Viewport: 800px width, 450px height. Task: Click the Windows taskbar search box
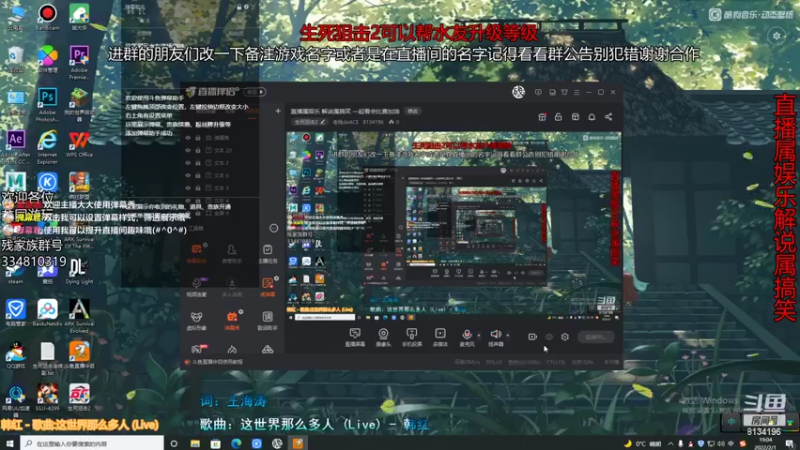click(x=92, y=443)
